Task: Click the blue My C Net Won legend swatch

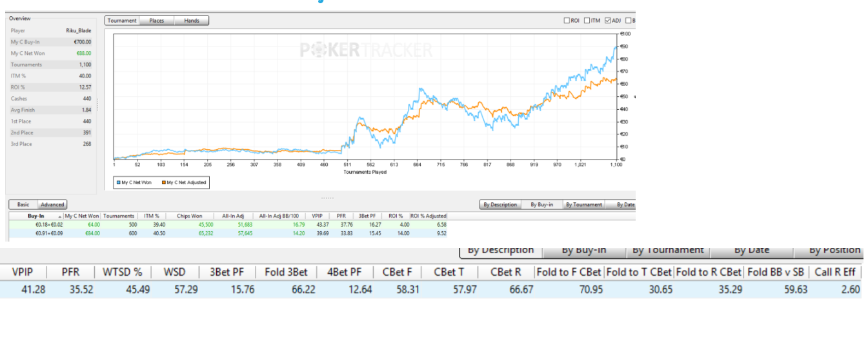Action: 119,183
